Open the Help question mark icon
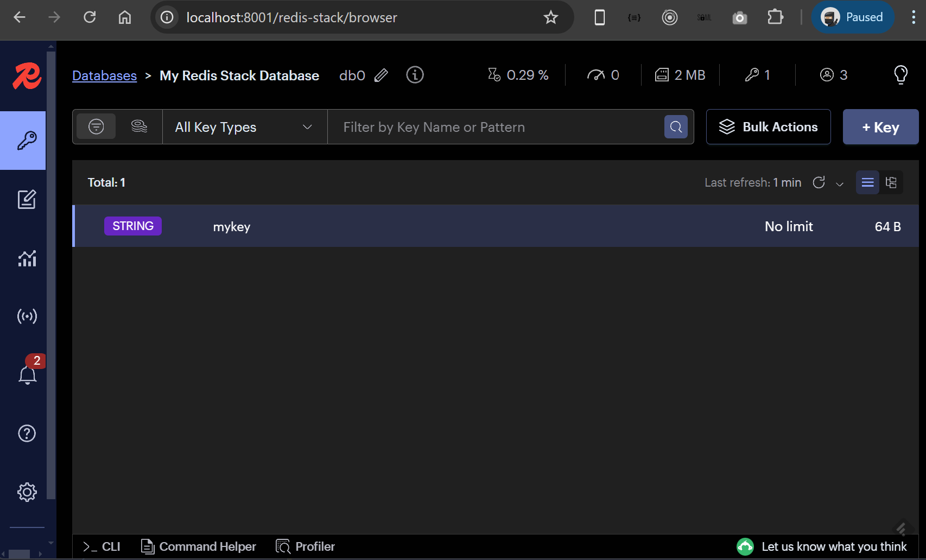Screen dimensions: 926x560 pyautogui.click(x=27, y=433)
